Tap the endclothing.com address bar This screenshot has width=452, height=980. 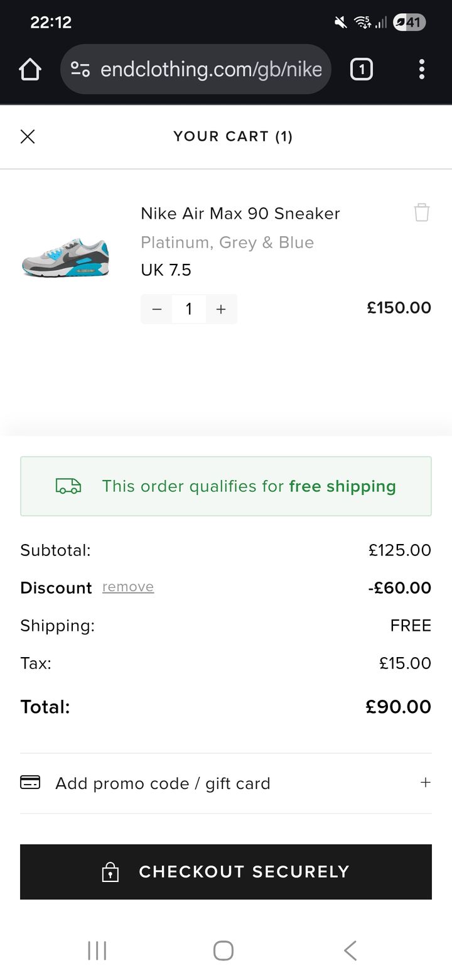211,69
